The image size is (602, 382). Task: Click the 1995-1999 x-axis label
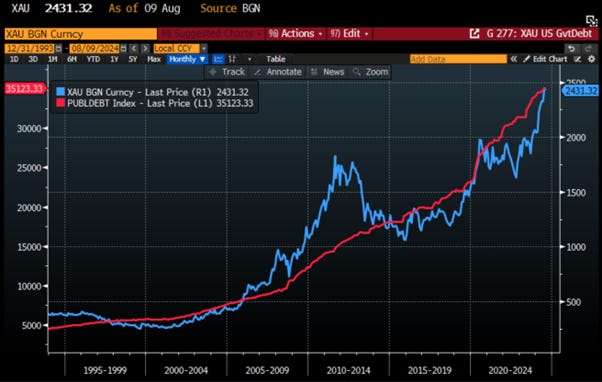105,370
